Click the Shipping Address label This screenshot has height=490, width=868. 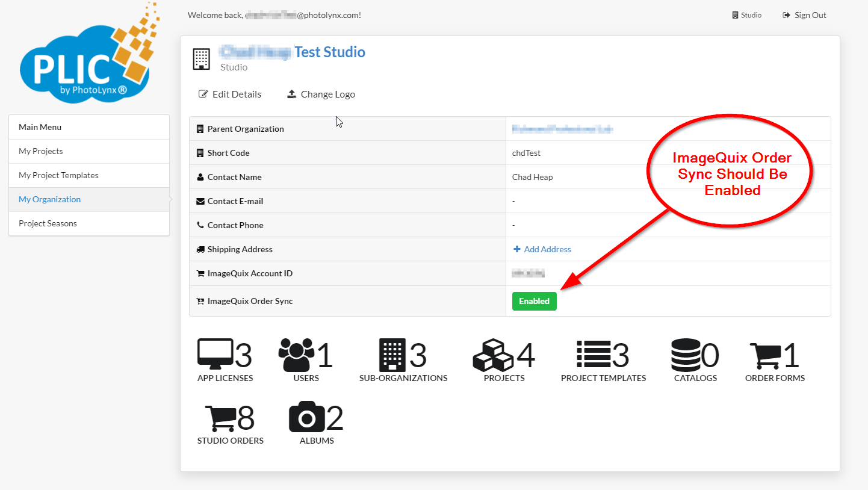(x=240, y=249)
